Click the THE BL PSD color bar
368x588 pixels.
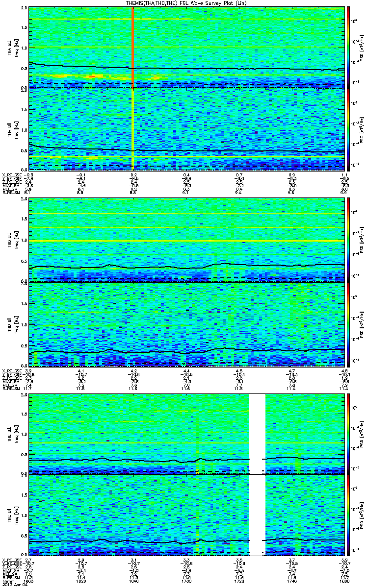[349, 433]
